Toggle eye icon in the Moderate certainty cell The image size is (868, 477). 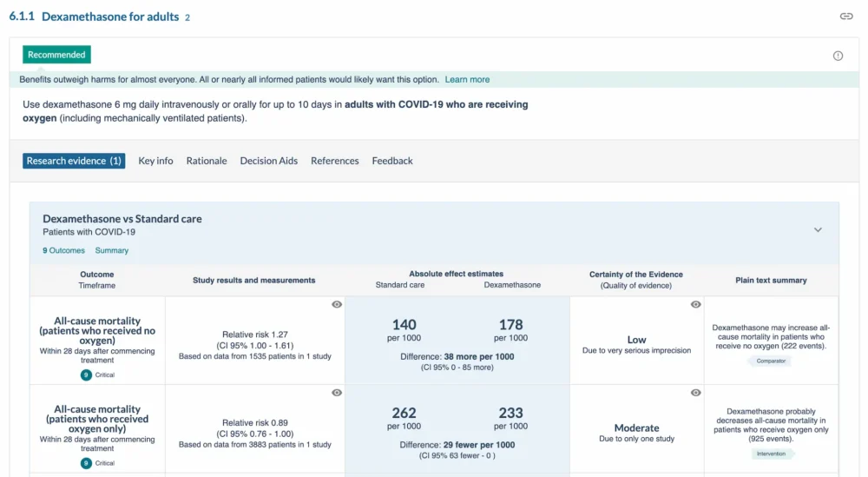pos(695,393)
